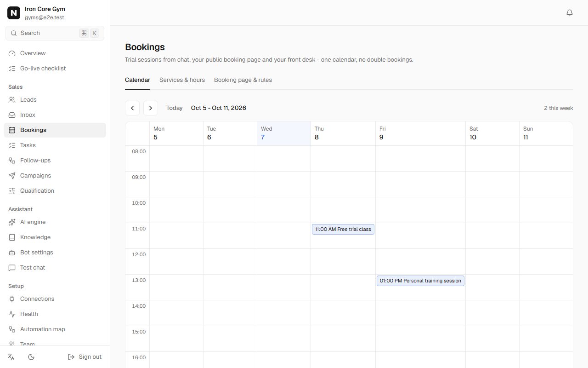This screenshot has width=588, height=368.
Task: Focus the Search field
Action: pyautogui.click(x=55, y=33)
